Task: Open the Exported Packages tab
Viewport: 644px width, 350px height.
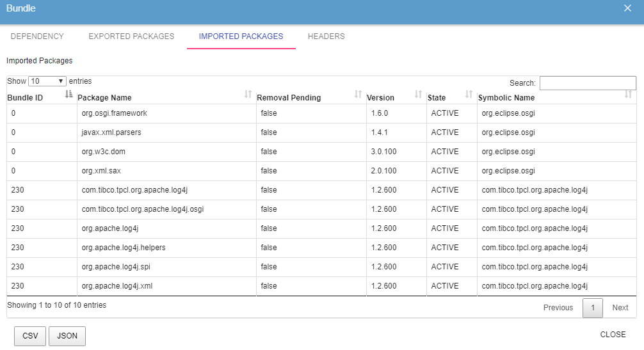Action: click(131, 36)
